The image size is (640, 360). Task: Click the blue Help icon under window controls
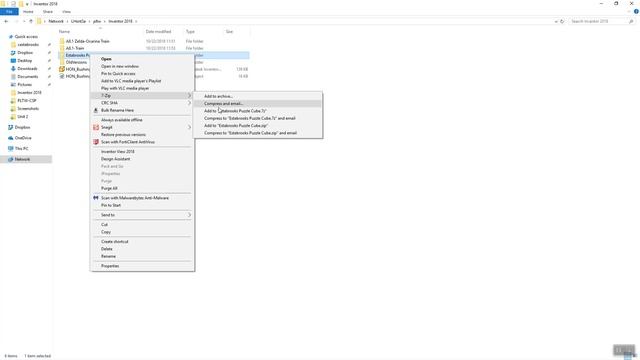[x=636, y=12]
